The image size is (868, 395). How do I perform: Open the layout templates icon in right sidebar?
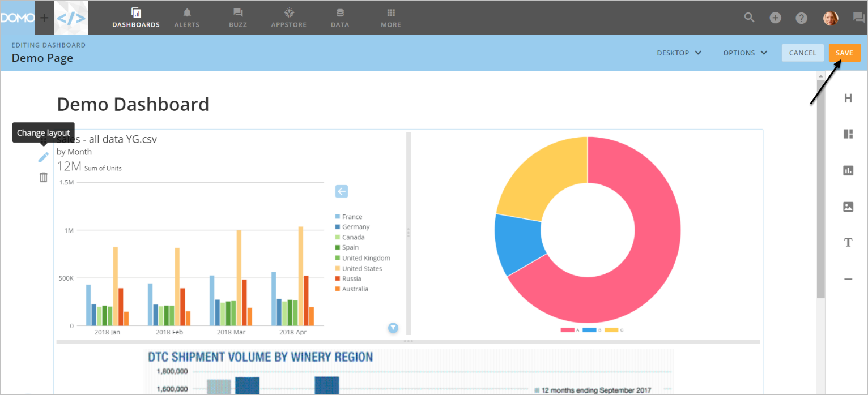click(848, 134)
